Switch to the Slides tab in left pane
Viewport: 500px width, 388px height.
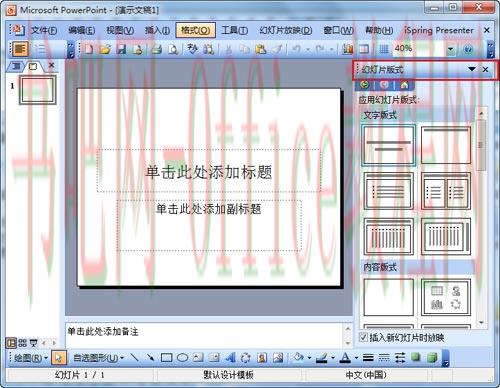(x=33, y=66)
